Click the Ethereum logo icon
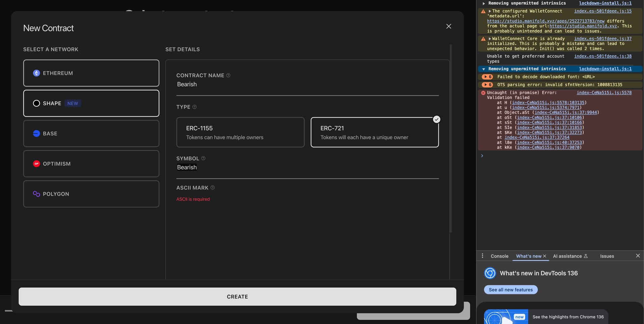 37,73
